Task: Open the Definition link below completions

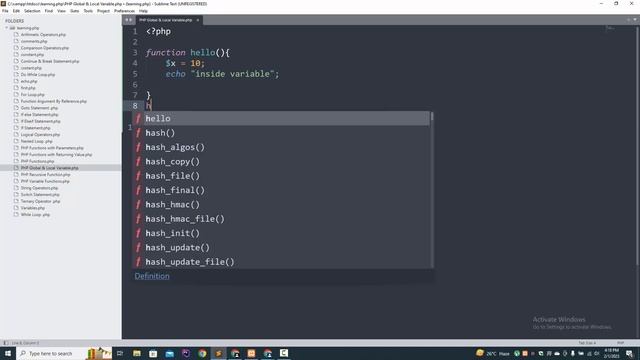Action: point(152,276)
